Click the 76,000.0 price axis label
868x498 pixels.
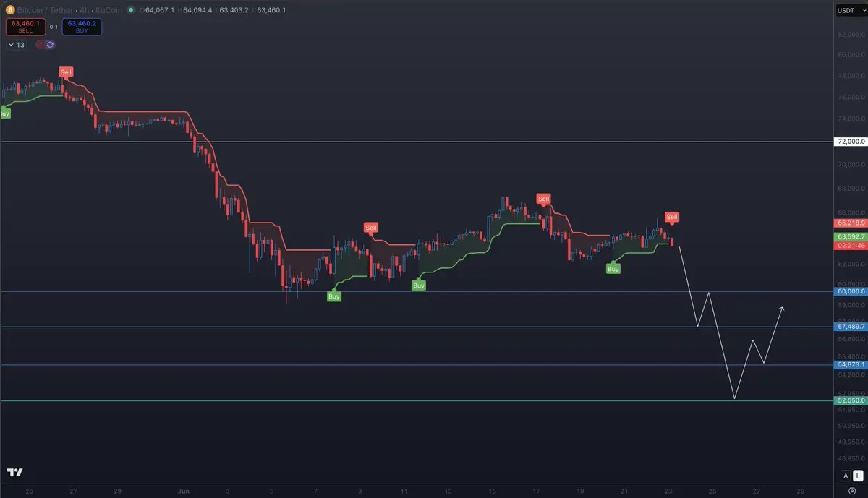850,97
